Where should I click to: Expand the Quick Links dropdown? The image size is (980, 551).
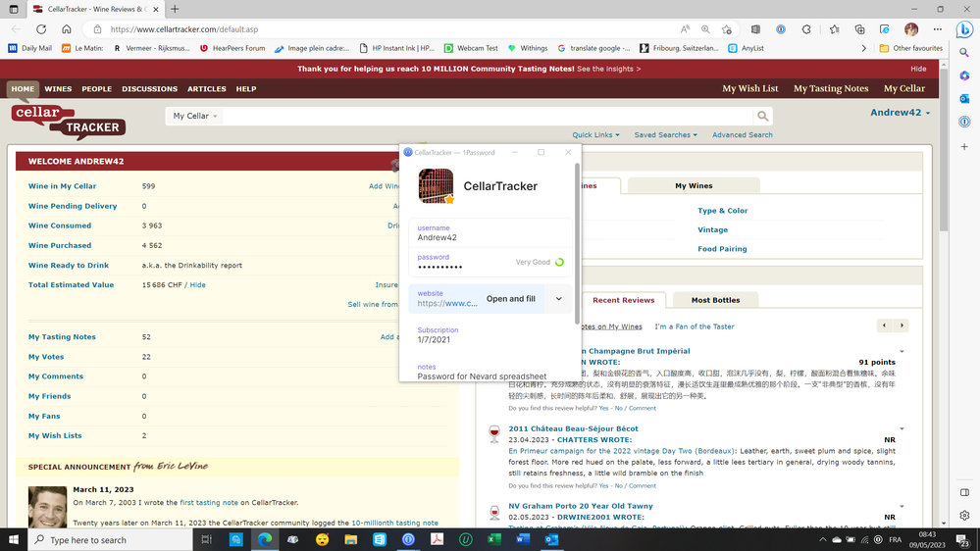[595, 135]
